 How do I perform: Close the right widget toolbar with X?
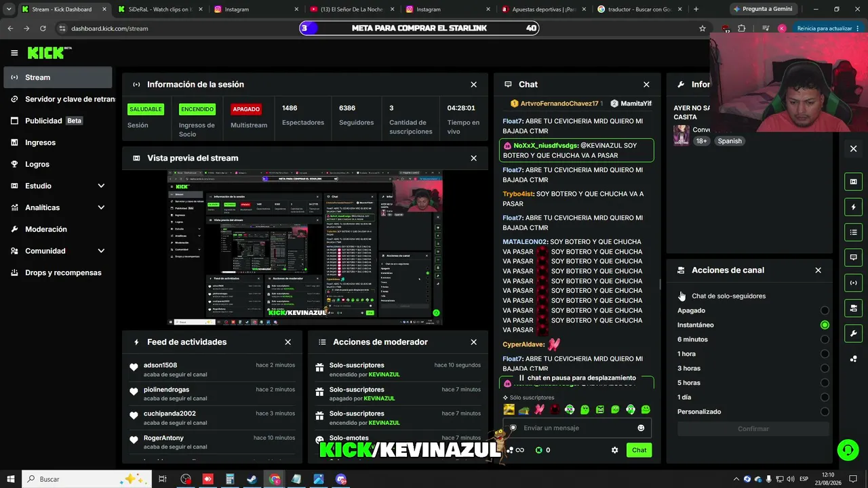tap(853, 148)
